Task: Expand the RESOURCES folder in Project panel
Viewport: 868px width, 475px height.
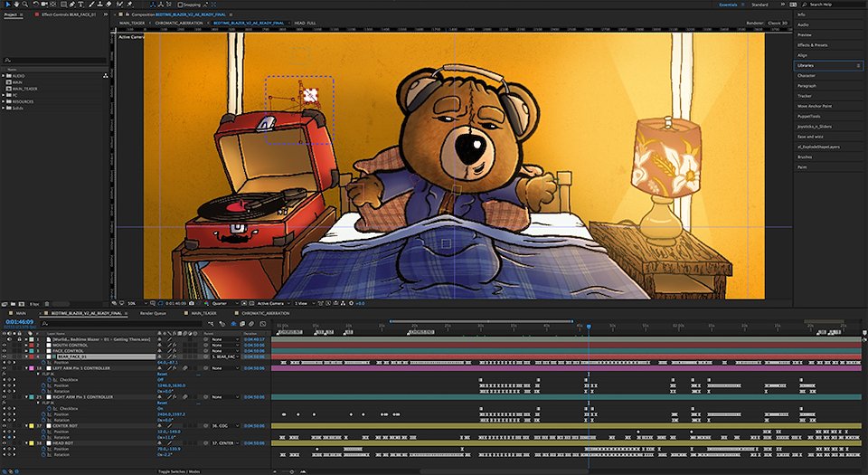Action: pos(5,102)
